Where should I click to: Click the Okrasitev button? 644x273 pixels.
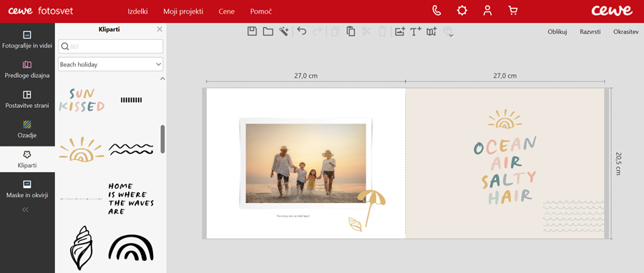click(x=626, y=31)
